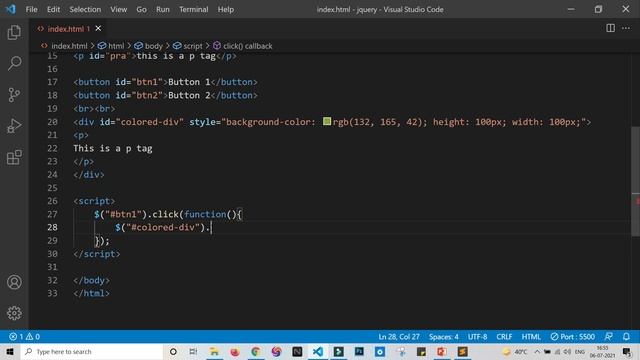
Task: Click the Button 1 text on line 17
Action: point(189,82)
